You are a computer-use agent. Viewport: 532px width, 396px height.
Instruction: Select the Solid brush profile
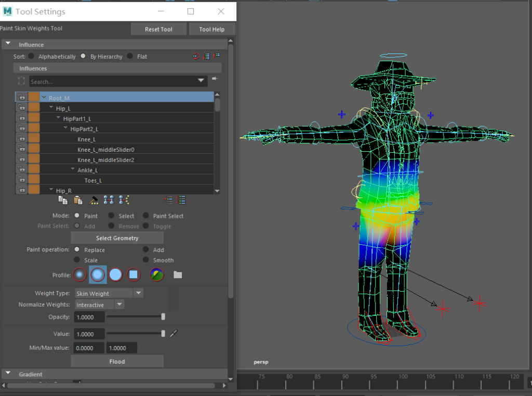[x=115, y=274]
